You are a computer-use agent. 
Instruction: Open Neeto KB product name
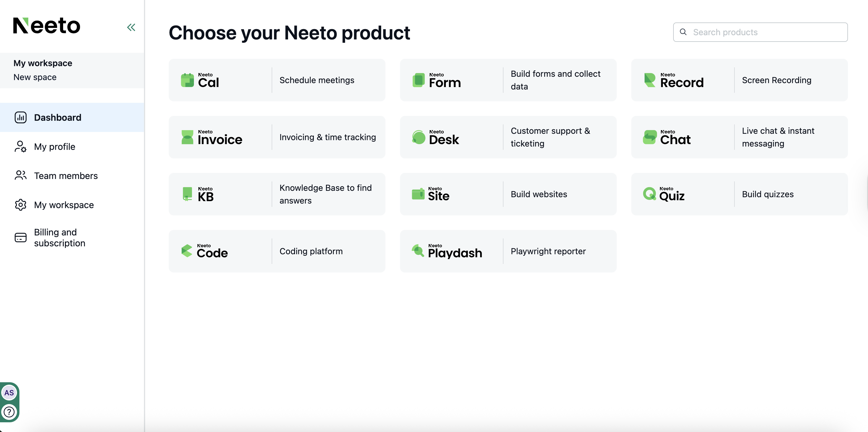pos(205,194)
